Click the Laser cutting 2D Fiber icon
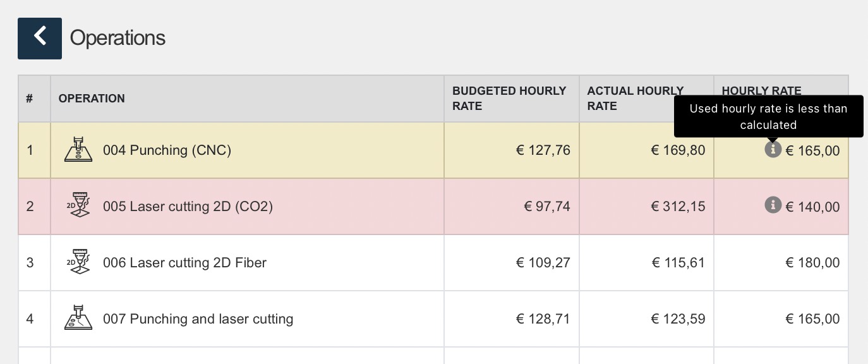868x364 pixels. [78, 262]
